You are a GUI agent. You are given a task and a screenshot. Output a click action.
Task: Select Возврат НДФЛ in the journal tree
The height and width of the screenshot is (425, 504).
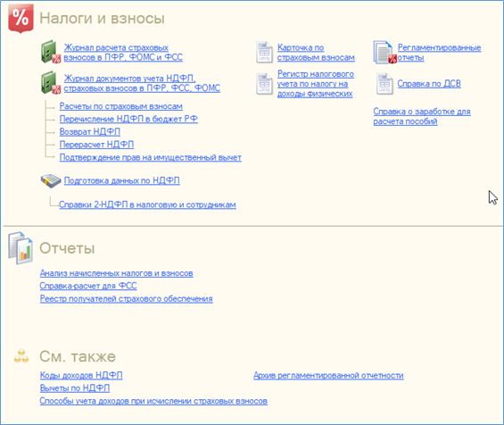coord(90,132)
